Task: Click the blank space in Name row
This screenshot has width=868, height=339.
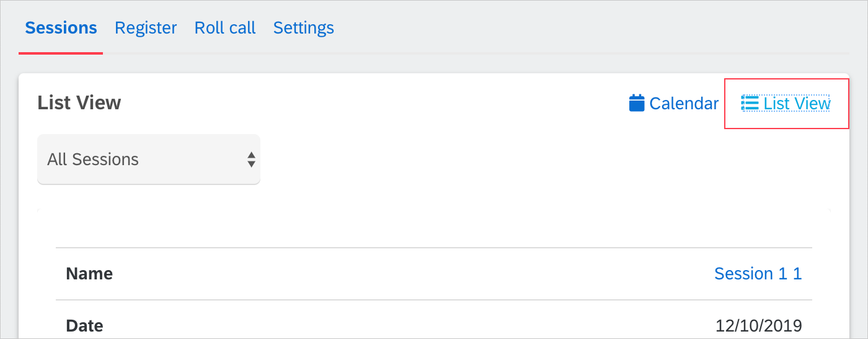Action: click(409, 274)
